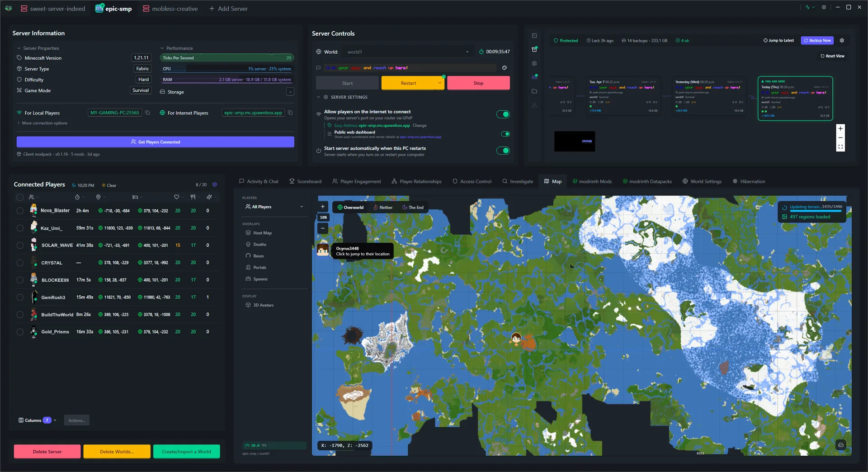The image size is (868, 472).
Task: Switch to the Scoreboard tab
Action: (x=306, y=181)
